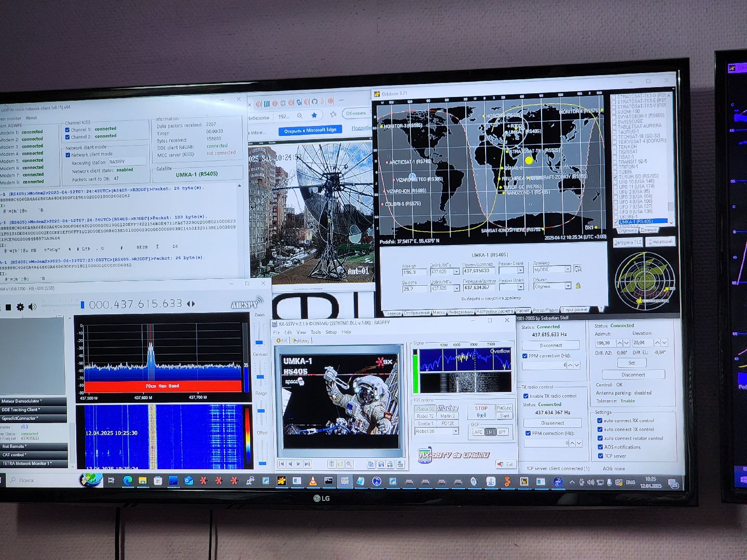Go to first image in RX-SSTV
The image size is (747, 560).
click(x=281, y=464)
